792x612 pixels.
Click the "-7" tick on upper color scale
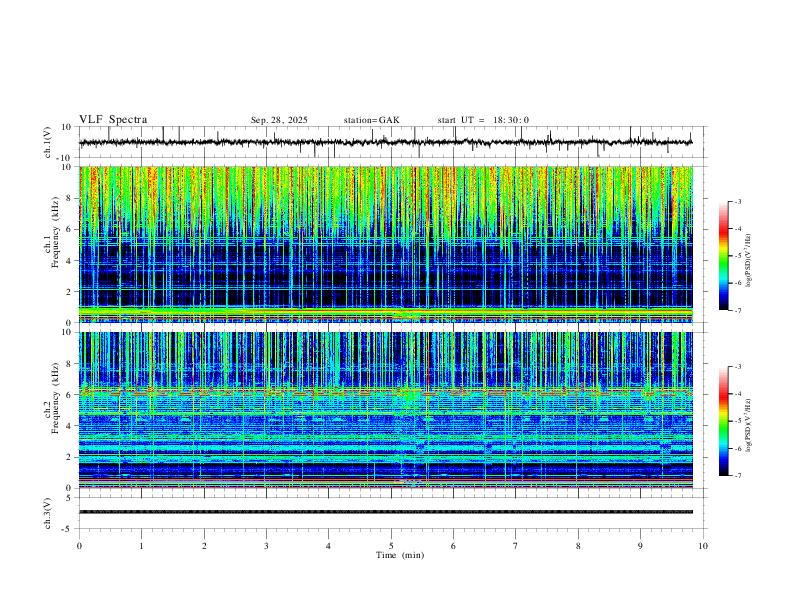click(737, 310)
